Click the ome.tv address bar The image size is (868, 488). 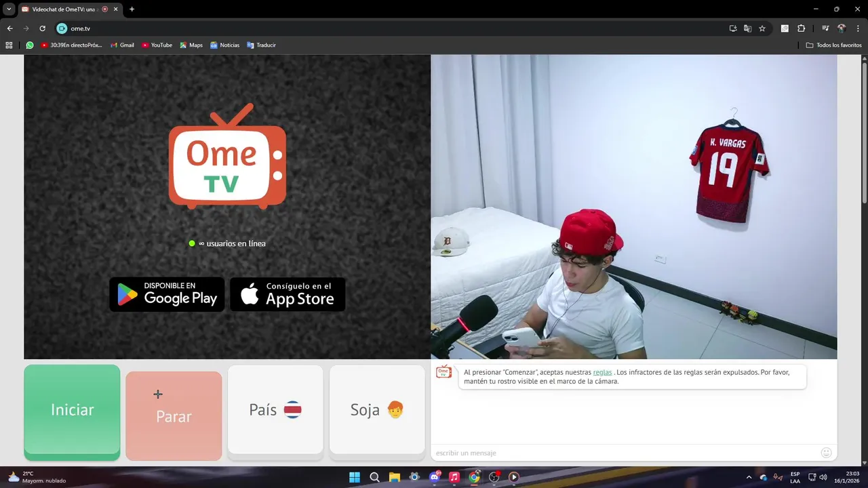pos(393,28)
